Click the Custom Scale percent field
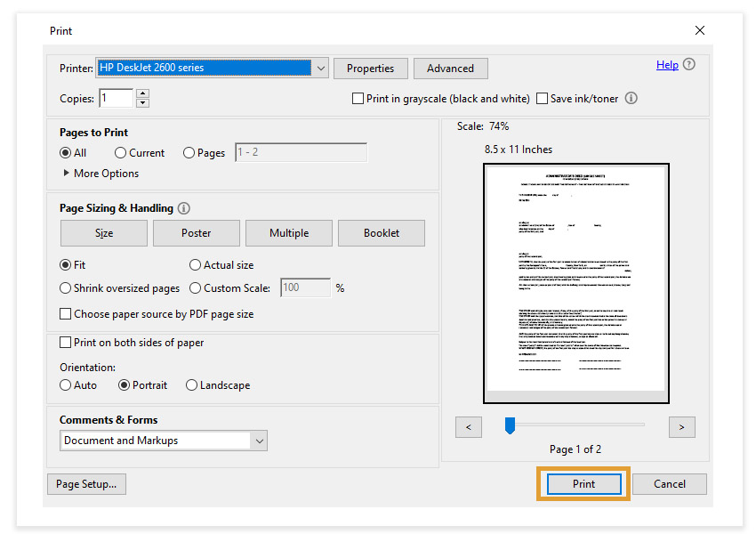Screen dimensions: 756x542 tap(305, 287)
